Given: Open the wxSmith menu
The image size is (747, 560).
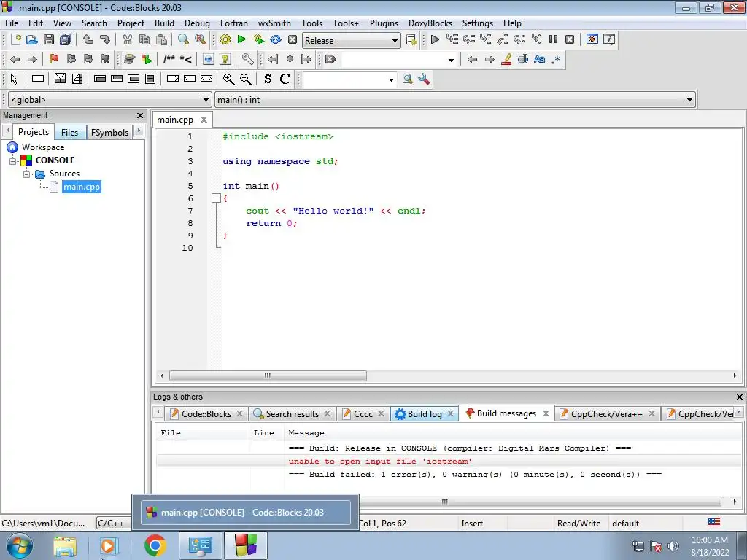Looking at the screenshot, I should [274, 23].
